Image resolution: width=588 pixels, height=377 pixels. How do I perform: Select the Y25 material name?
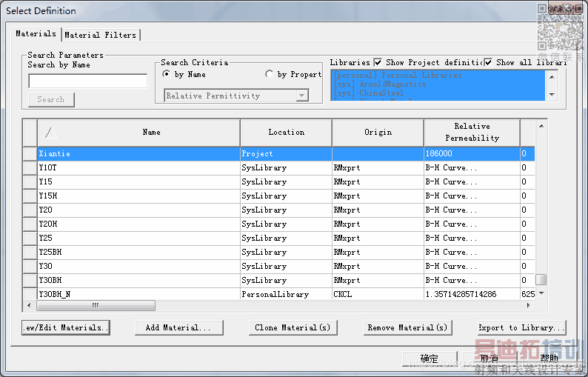46,238
